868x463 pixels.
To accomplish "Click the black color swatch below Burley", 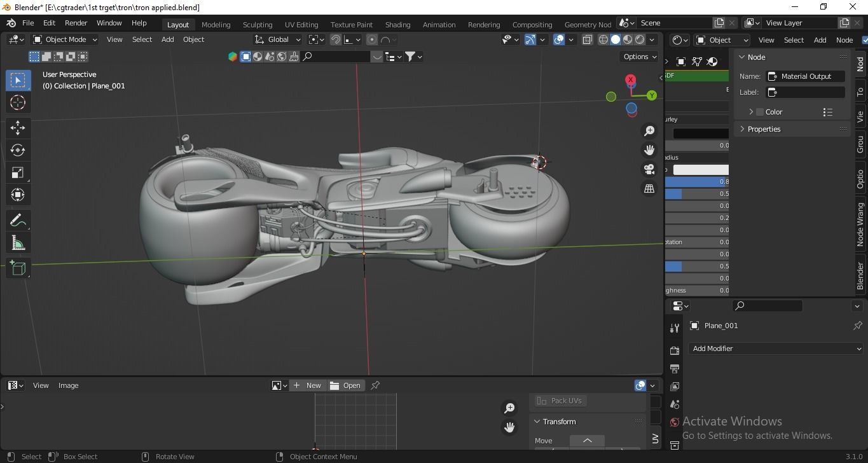I will click(x=701, y=133).
